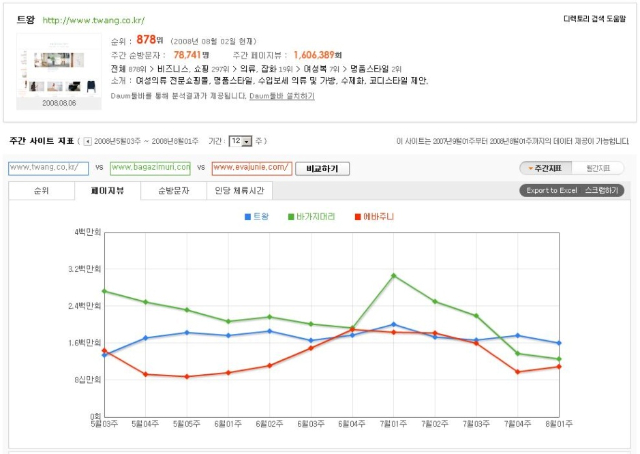Screen dimensions: 640x454
Task: Open the twang.co.kr site link
Action: pos(93,20)
